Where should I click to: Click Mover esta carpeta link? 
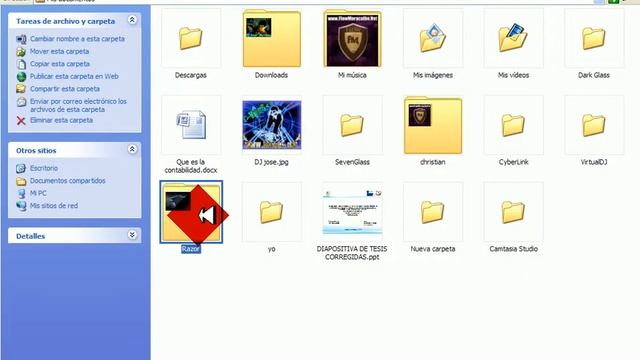[59, 51]
